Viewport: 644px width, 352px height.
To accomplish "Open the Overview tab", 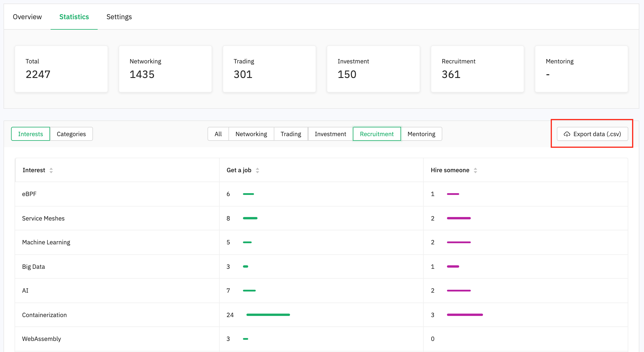I will pos(27,17).
